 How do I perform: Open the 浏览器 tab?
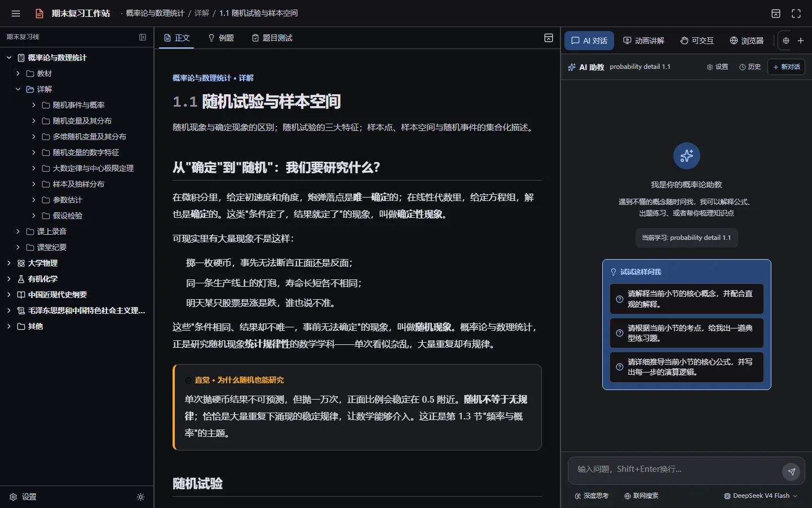point(747,41)
